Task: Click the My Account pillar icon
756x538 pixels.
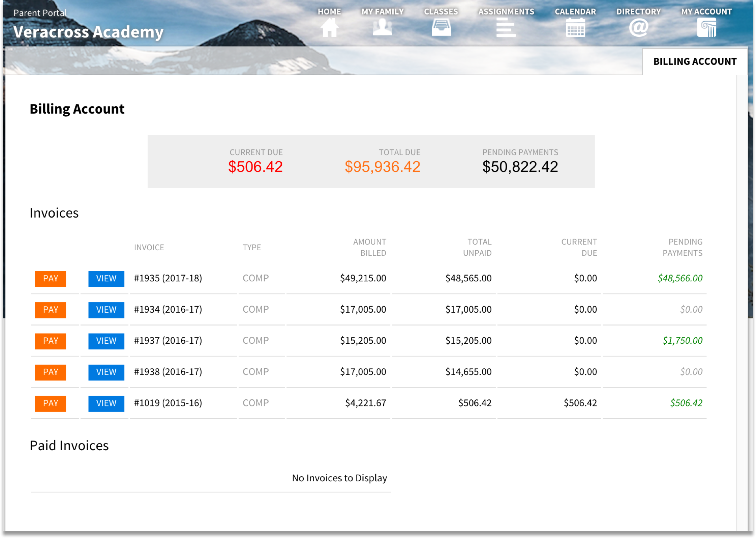Action: (x=706, y=28)
